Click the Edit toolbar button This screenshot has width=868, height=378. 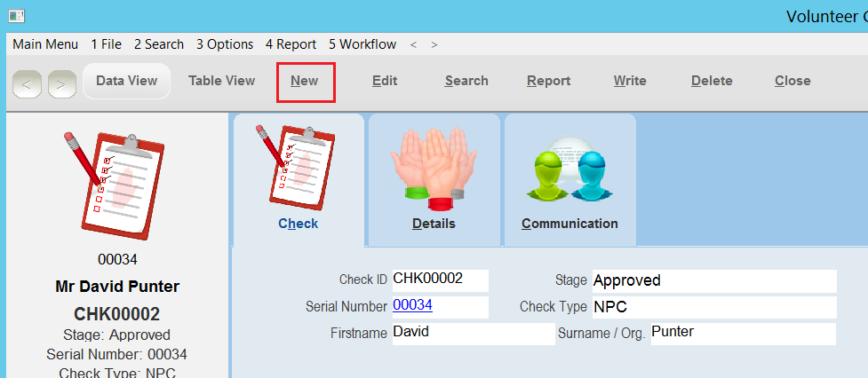click(x=385, y=82)
